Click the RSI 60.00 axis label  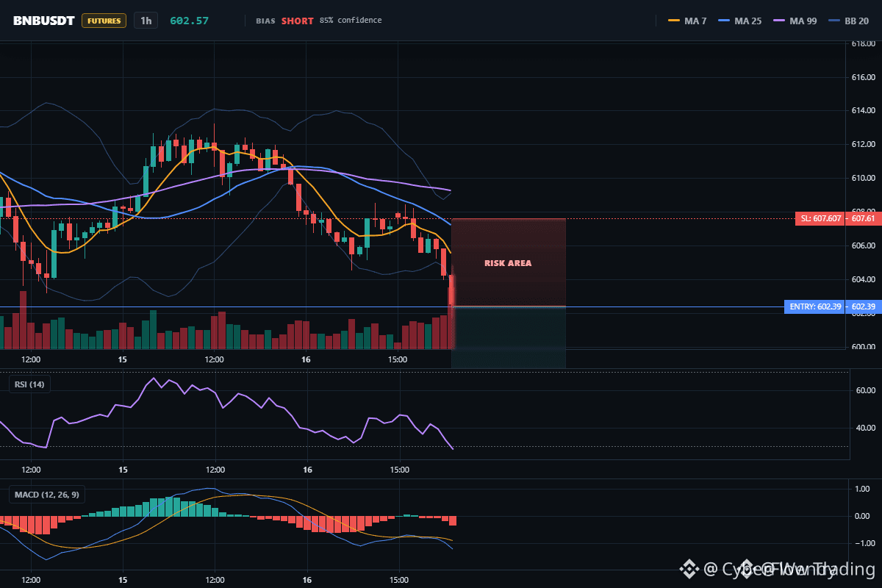[865, 391]
